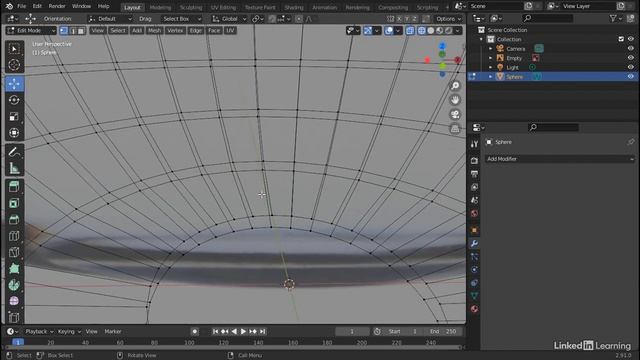Hide the Light object in outliner
This screenshot has width=640, height=360.
click(630, 67)
